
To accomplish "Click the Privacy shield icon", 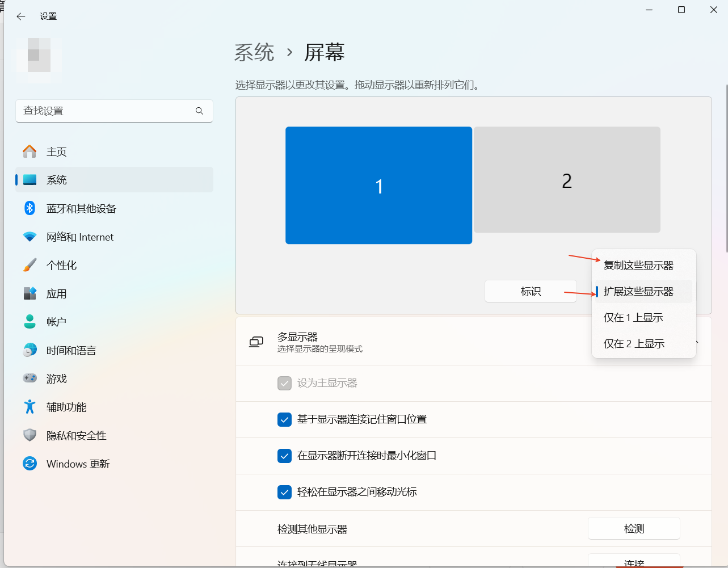I will [30, 435].
